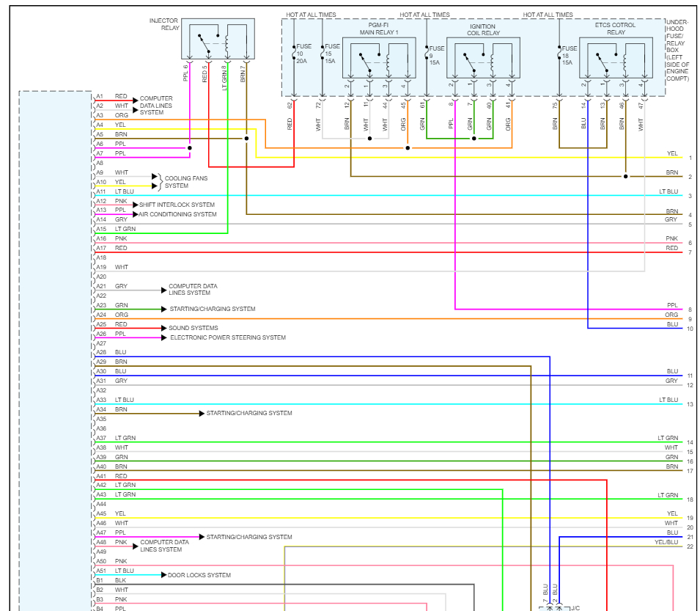
Task: Click the AIR CONDITIONING SYSTEM reference
Action: tap(177, 214)
